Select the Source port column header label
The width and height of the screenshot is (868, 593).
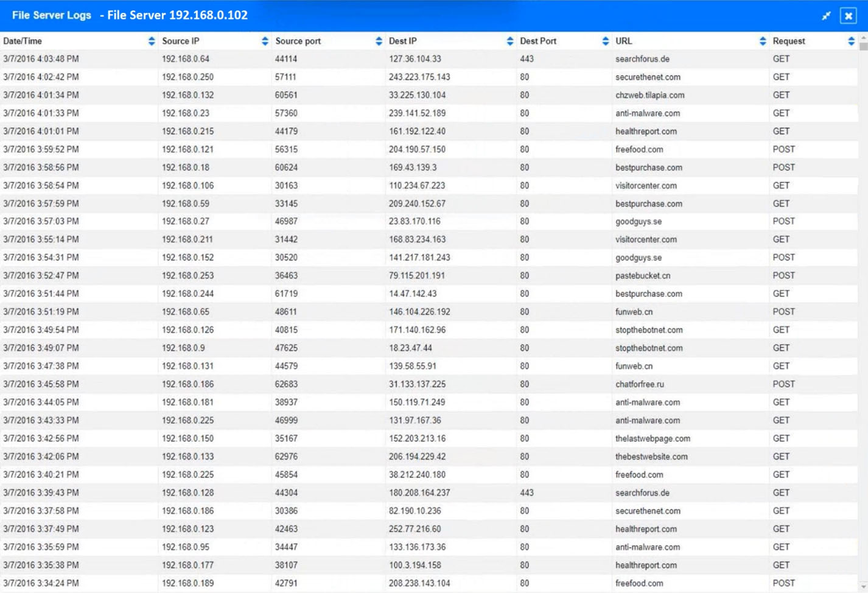pyautogui.click(x=298, y=41)
